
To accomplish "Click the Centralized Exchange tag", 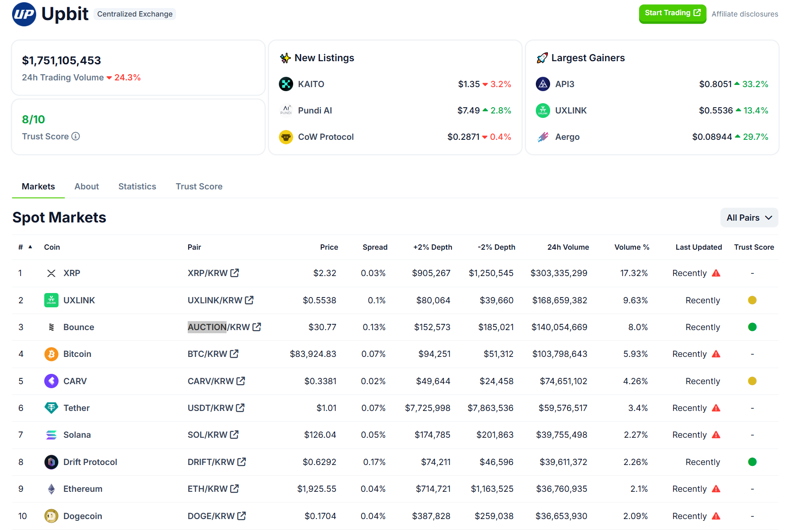I will click(x=135, y=14).
